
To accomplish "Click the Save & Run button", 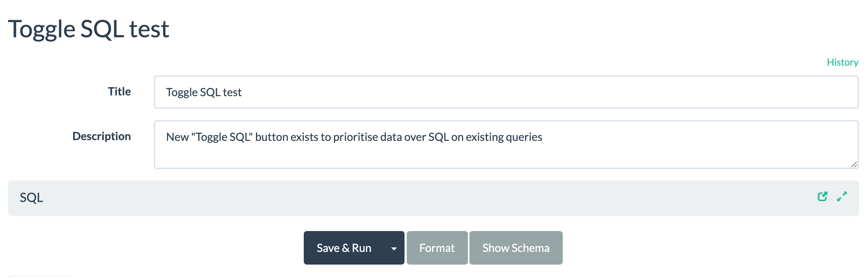I will (344, 248).
